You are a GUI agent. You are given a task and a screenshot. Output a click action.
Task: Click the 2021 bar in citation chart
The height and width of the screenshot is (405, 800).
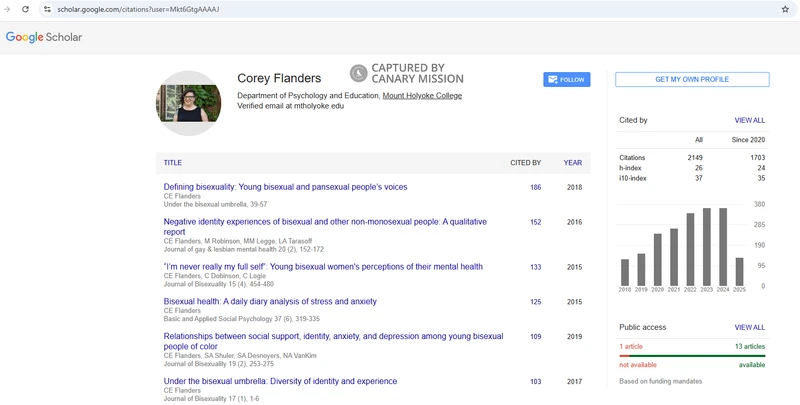tap(674, 257)
